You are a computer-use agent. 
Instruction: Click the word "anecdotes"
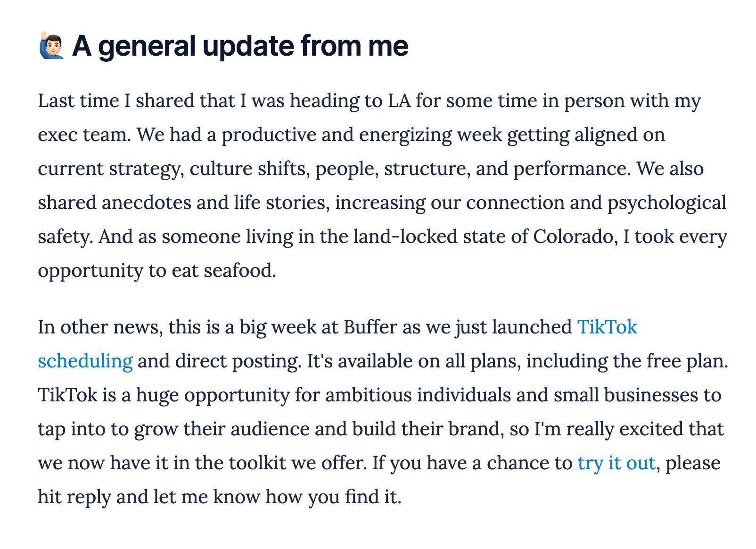147,202
